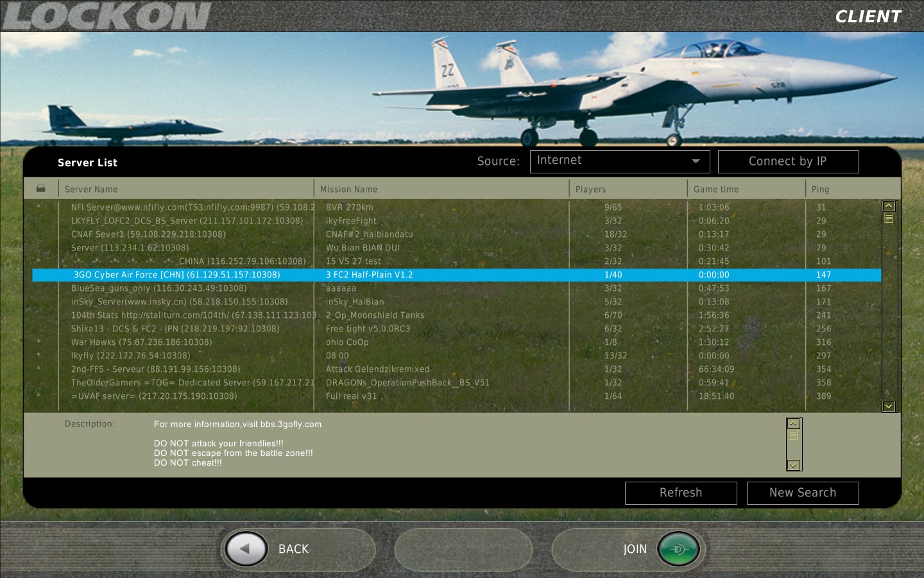Image resolution: width=924 pixels, height=578 pixels.
Task: Select the CHINA (116.252.79.106:10308) server
Action: click(456, 261)
